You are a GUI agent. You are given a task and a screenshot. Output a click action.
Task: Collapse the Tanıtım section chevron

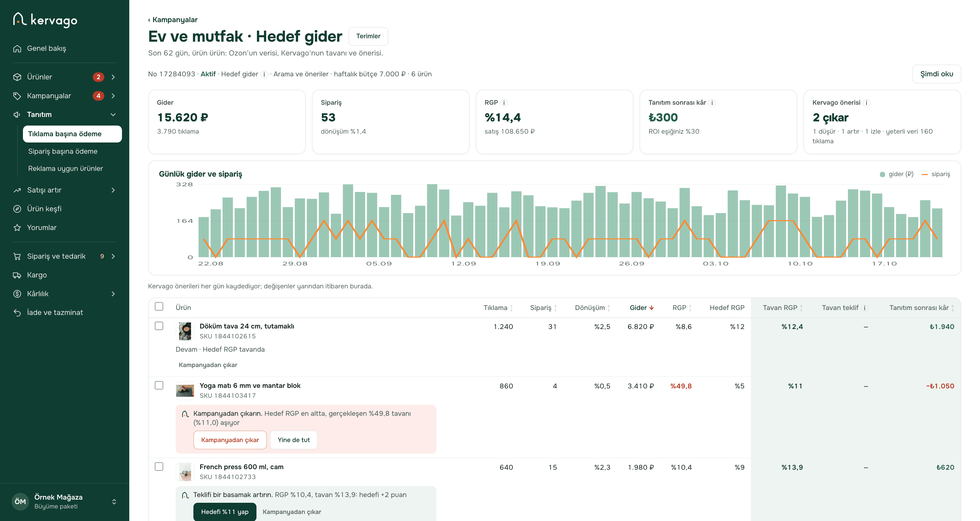(113, 114)
